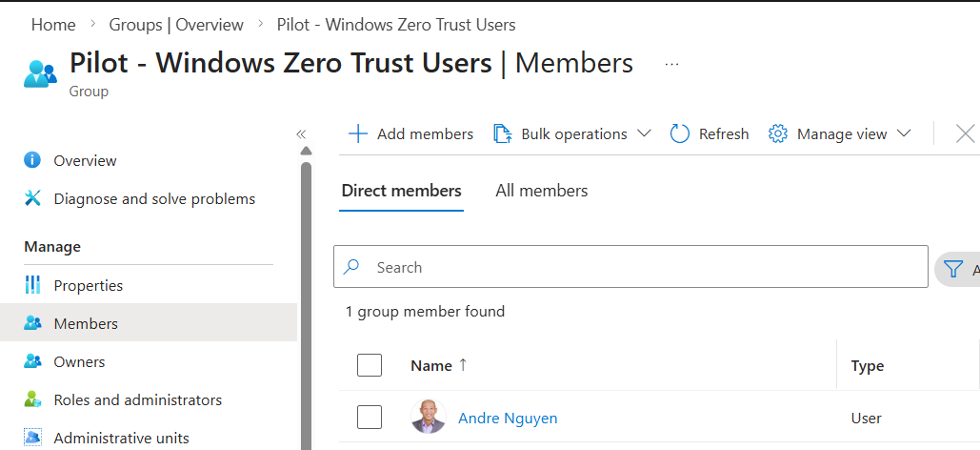Open Andre Nguyen's user profile link
980x450 pixels.
point(508,418)
